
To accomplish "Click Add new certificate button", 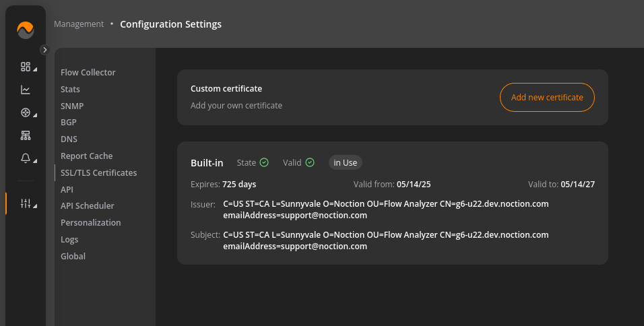I will [x=547, y=97].
